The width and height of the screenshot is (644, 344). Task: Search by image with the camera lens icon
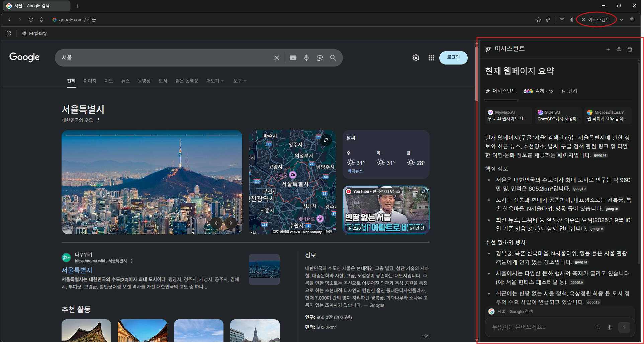click(x=320, y=58)
